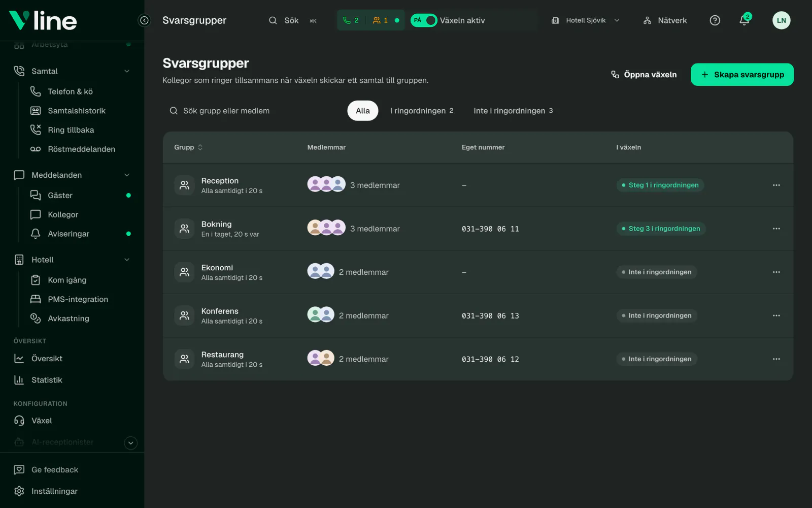Open the Hotell Sjövik dropdown

pos(586,20)
